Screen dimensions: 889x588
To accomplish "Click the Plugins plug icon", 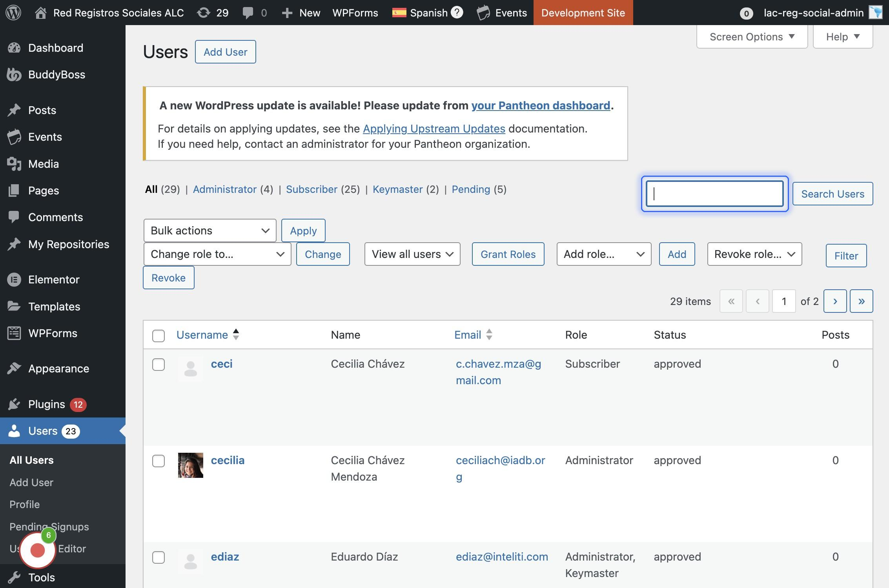I will (x=14, y=404).
